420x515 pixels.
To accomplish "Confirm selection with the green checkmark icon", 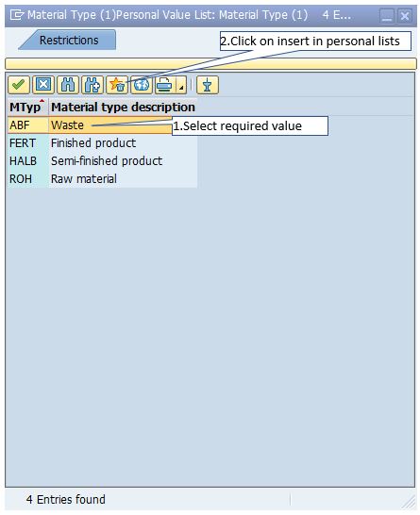I will [19, 85].
